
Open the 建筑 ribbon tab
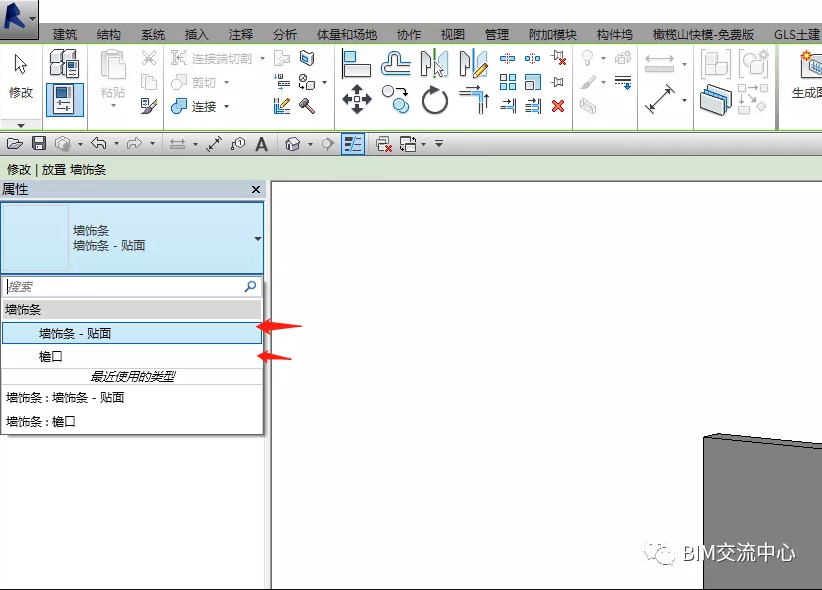click(x=65, y=35)
